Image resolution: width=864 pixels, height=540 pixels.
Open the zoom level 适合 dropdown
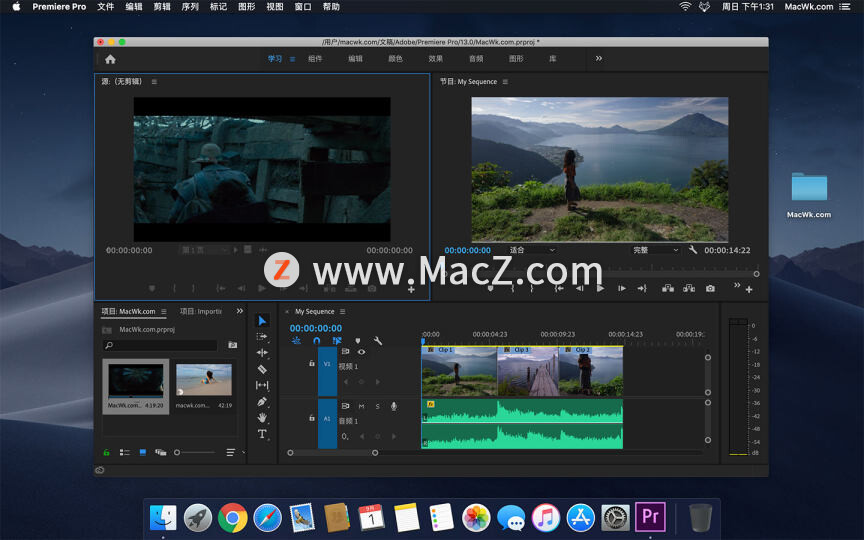pos(532,250)
